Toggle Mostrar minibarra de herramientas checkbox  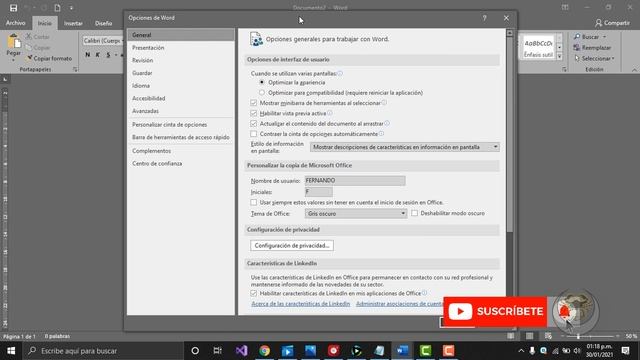253,103
